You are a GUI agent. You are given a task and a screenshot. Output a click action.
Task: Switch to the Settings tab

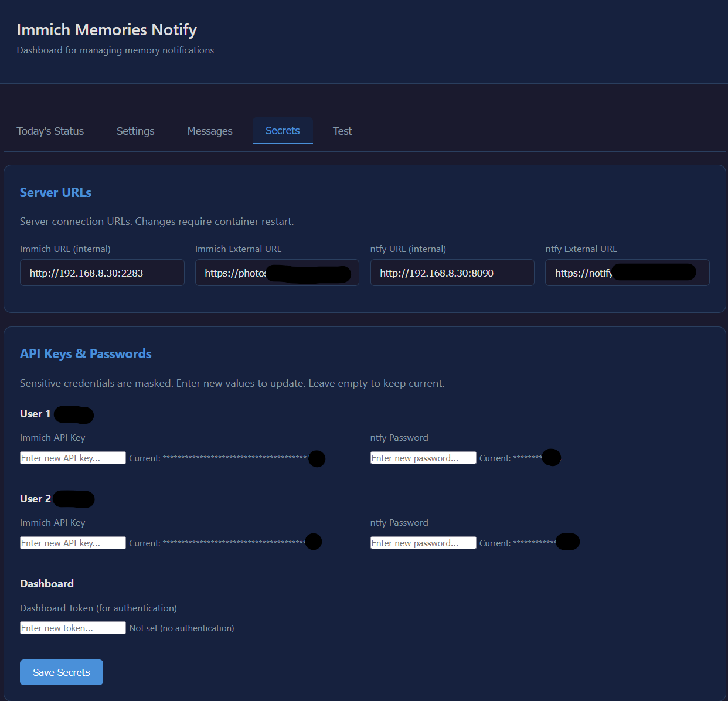tap(135, 131)
